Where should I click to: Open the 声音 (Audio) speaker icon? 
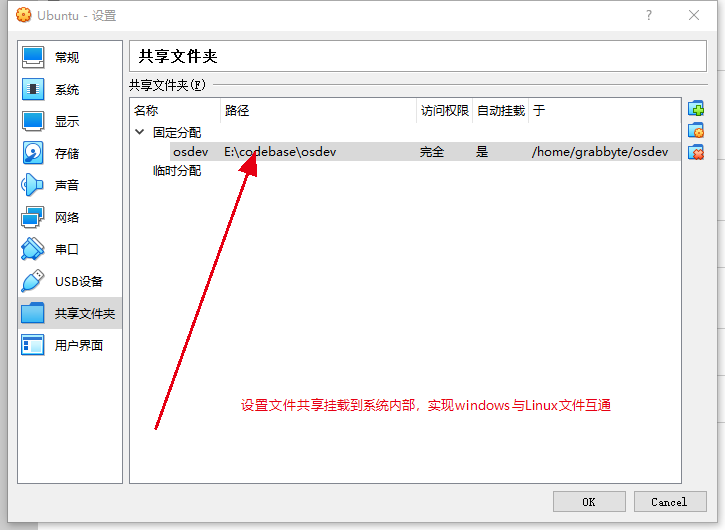[33, 185]
